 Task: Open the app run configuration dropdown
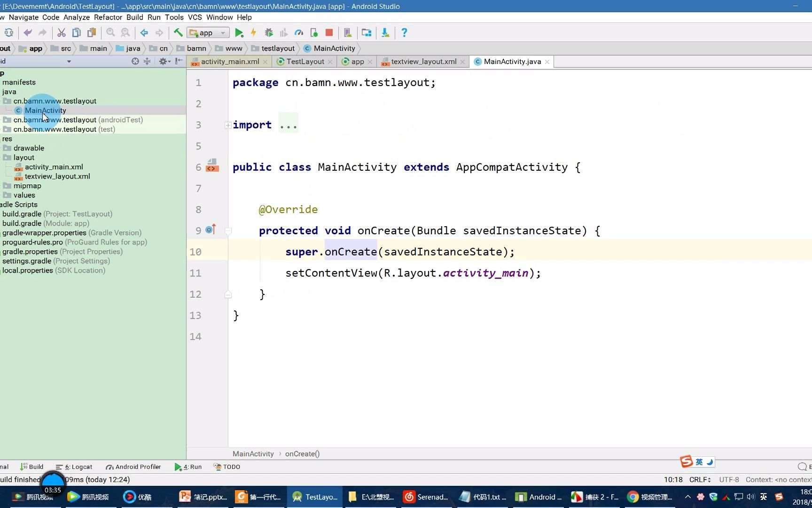point(208,33)
